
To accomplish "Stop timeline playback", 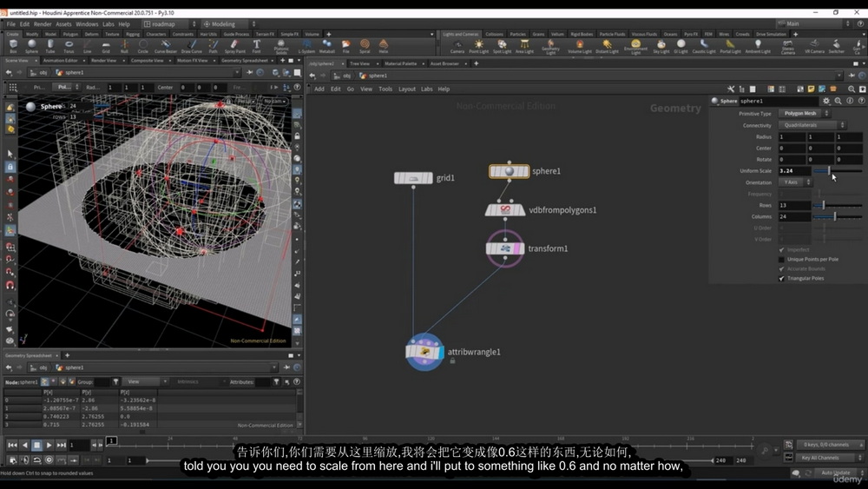I will [x=36, y=445].
